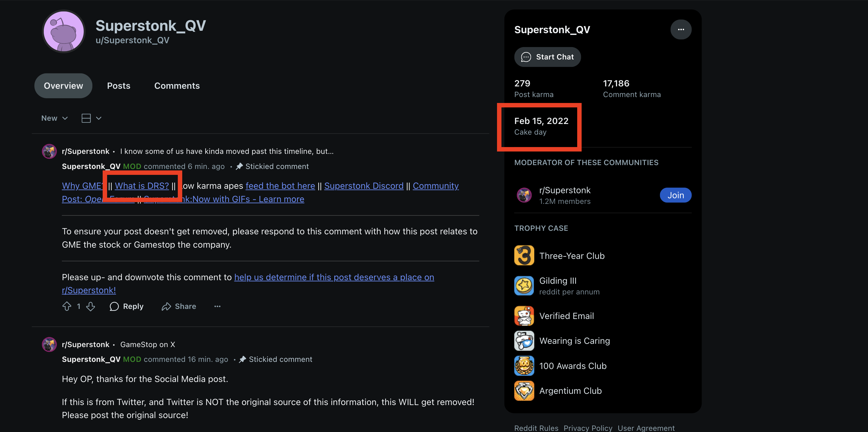Click the 100 Awards Club trophy icon
The width and height of the screenshot is (868, 432).
click(524, 366)
